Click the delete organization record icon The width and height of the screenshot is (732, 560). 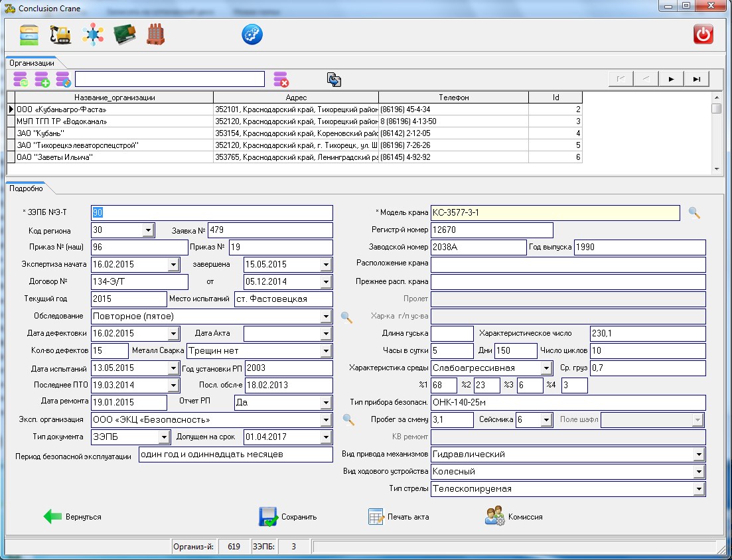(281, 80)
